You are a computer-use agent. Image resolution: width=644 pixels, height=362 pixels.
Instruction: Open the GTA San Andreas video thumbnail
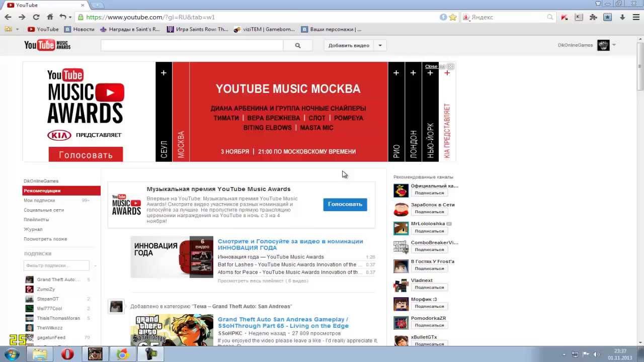[172, 330]
